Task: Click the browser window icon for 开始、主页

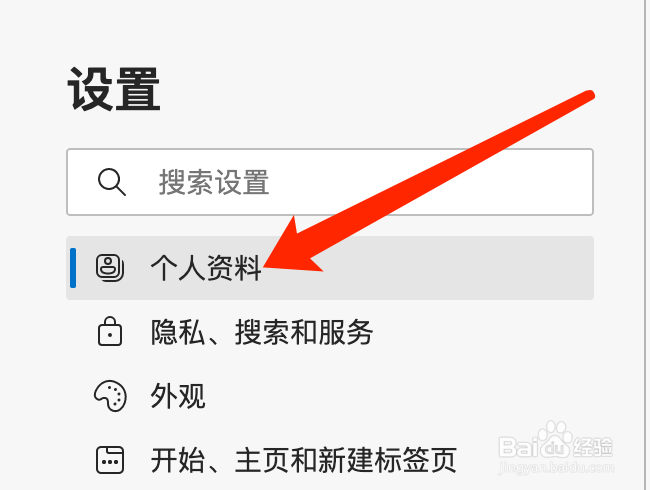Action: click(x=110, y=460)
